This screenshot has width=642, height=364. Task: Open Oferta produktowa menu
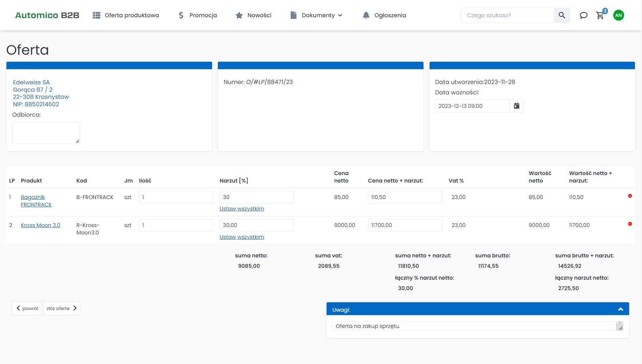126,15
